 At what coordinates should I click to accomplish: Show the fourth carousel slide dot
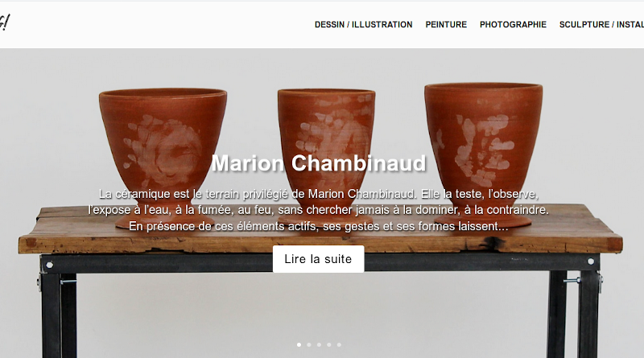click(329, 345)
